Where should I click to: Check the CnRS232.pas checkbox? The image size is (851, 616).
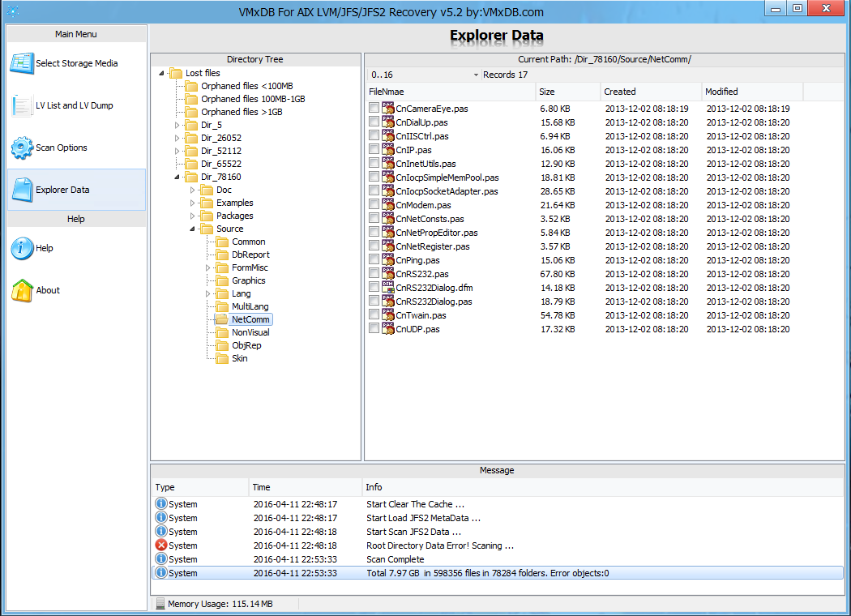(374, 272)
